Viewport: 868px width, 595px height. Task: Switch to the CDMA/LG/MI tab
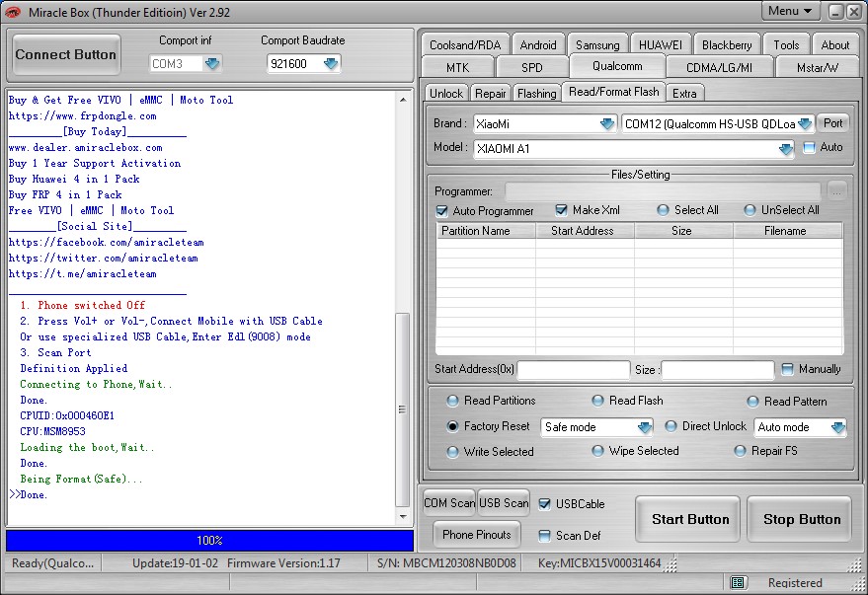(719, 67)
